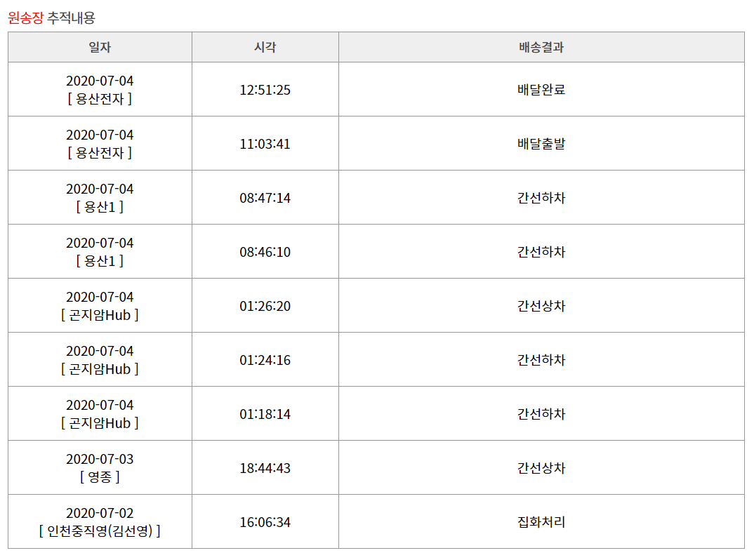Click the 16:06:34 time entry
Screen dimensions: 754x560
(x=265, y=522)
